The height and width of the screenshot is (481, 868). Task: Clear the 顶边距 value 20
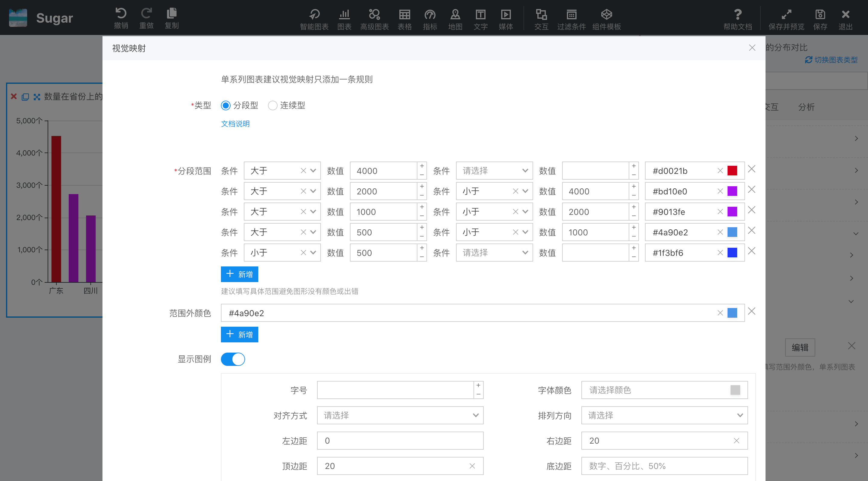pos(472,466)
